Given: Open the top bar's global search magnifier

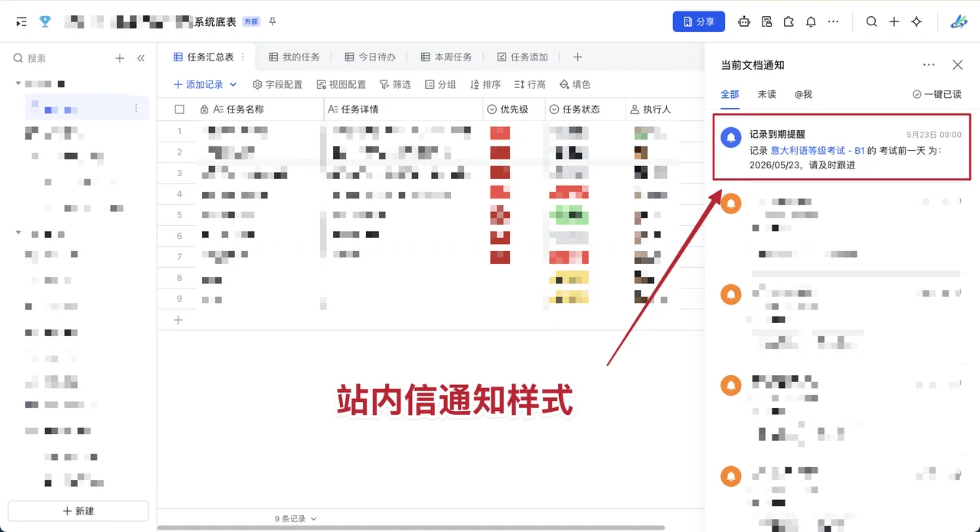Looking at the screenshot, I should [x=871, y=22].
